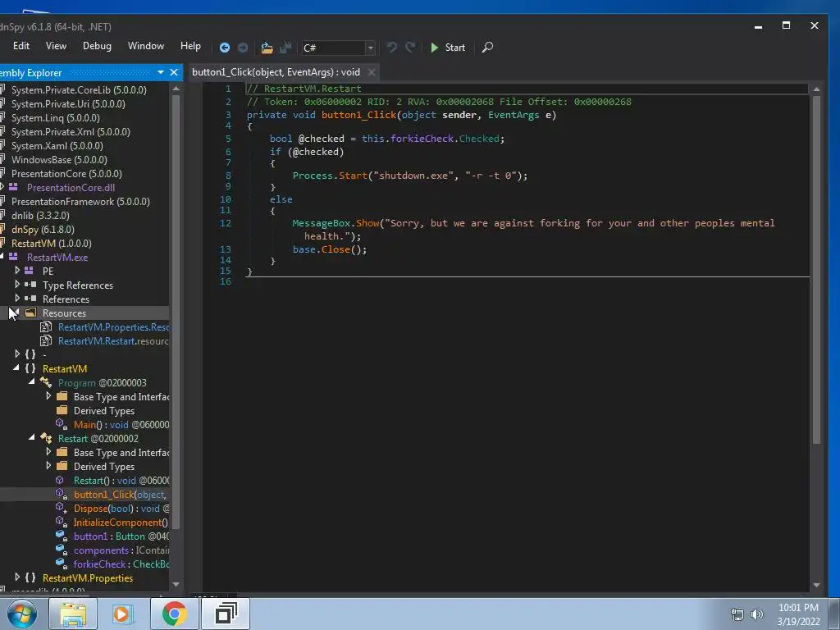Click the components field icon

[x=61, y=550]
